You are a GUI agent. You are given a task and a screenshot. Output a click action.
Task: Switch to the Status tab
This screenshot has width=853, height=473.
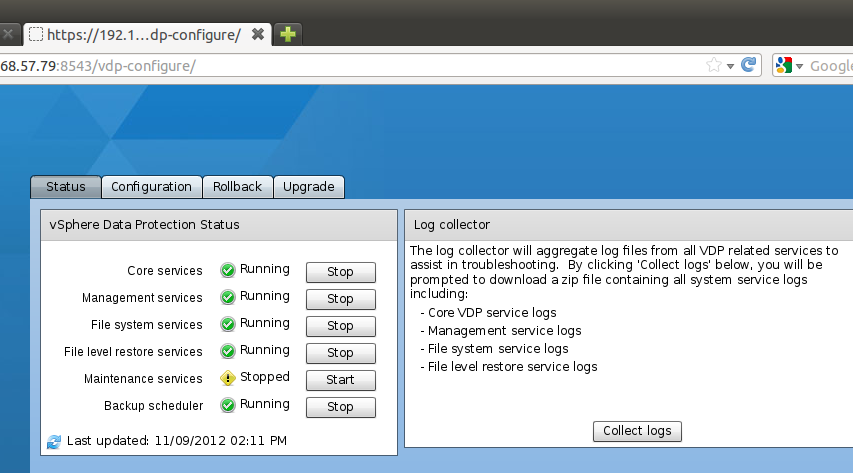pyautogui.click(x=66, y=187)
